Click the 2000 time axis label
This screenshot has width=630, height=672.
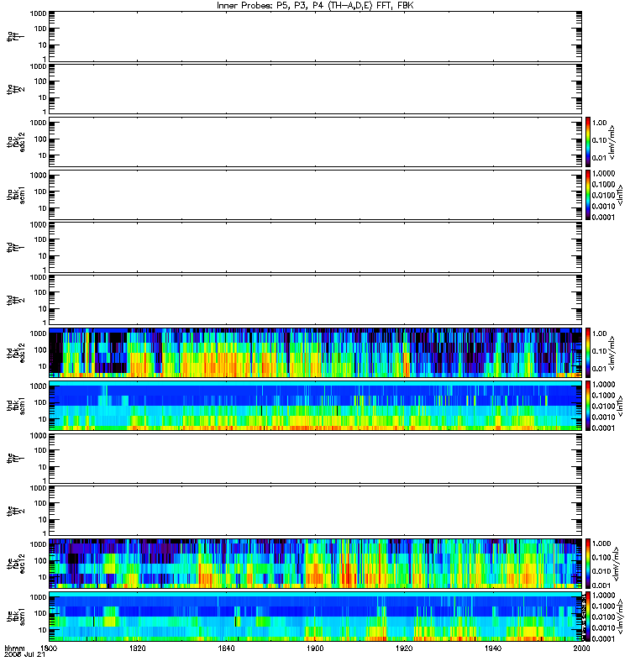click(x=581, y=648)
